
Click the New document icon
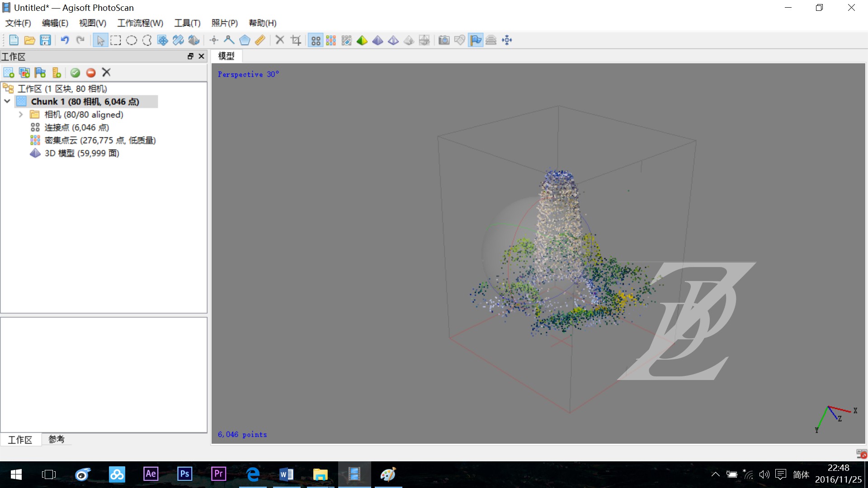(14, 40)
